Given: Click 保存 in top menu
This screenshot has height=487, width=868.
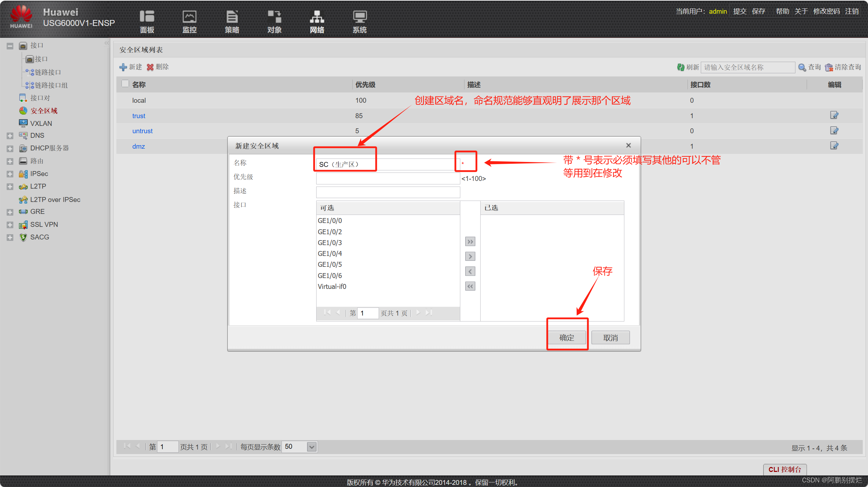Looking at the screenshot, I should point(758,11).
